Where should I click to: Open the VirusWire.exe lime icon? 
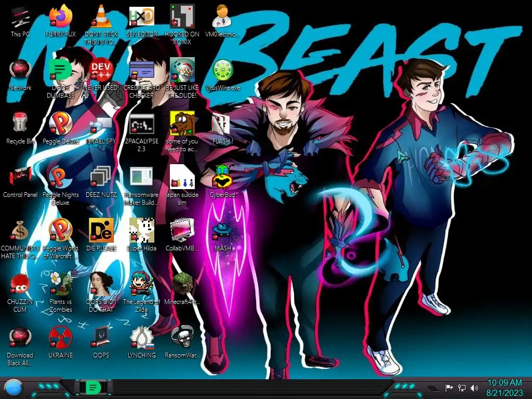pos(222,70)
